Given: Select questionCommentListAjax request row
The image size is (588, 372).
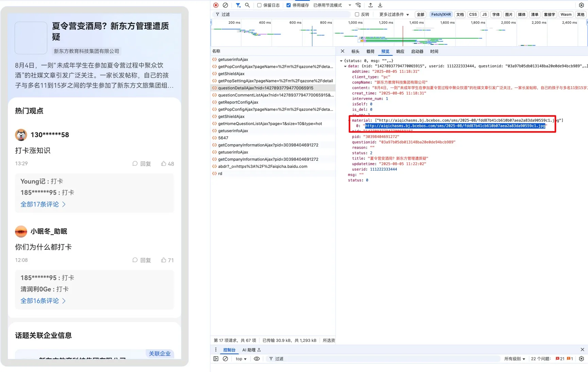Looking at the screenshot, I should click(x=273, y=95).
